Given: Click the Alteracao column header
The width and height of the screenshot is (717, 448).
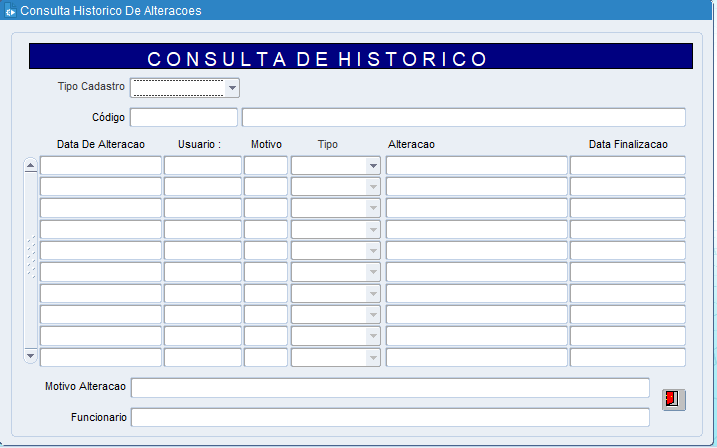Looking at the screenshot, I should (411, 144).
